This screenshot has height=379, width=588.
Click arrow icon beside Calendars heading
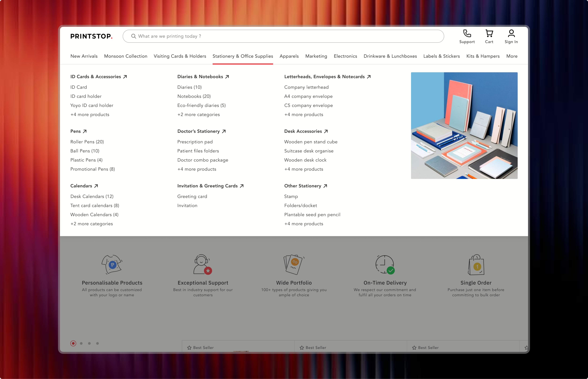96,186
